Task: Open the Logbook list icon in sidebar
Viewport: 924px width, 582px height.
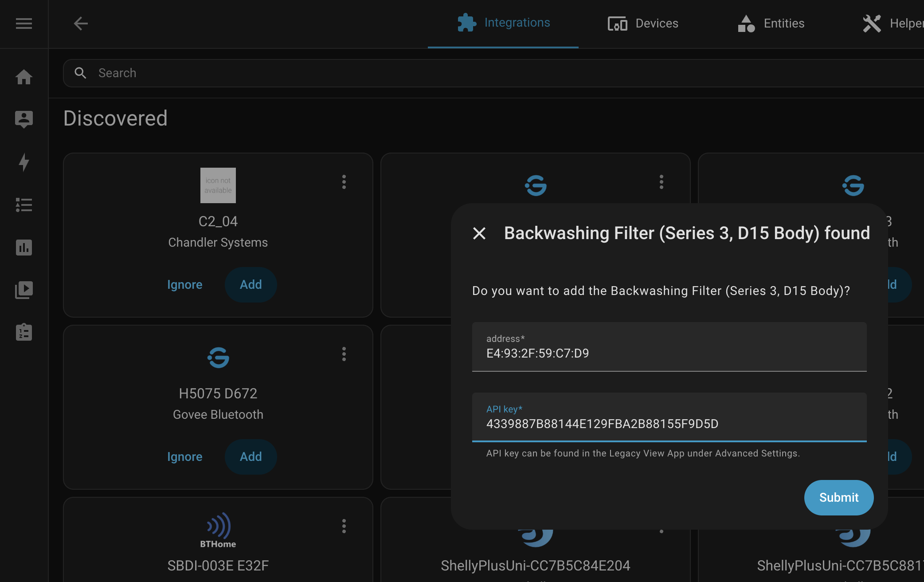Action: point(24,205)
